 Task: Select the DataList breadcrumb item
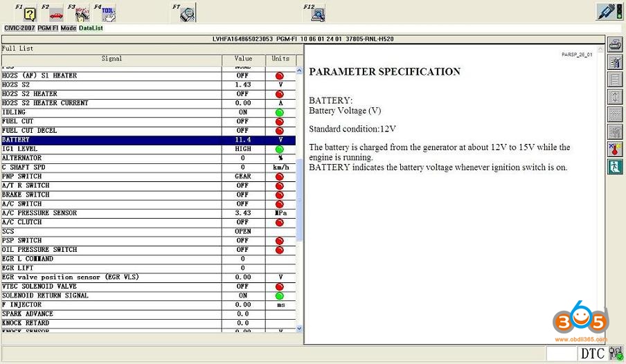coord(91,28)
